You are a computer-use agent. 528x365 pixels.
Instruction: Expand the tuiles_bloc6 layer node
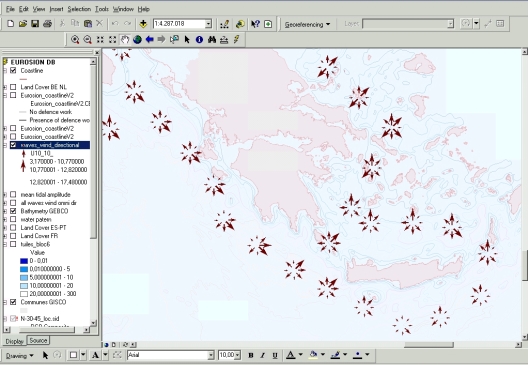(x=5, y=244)
